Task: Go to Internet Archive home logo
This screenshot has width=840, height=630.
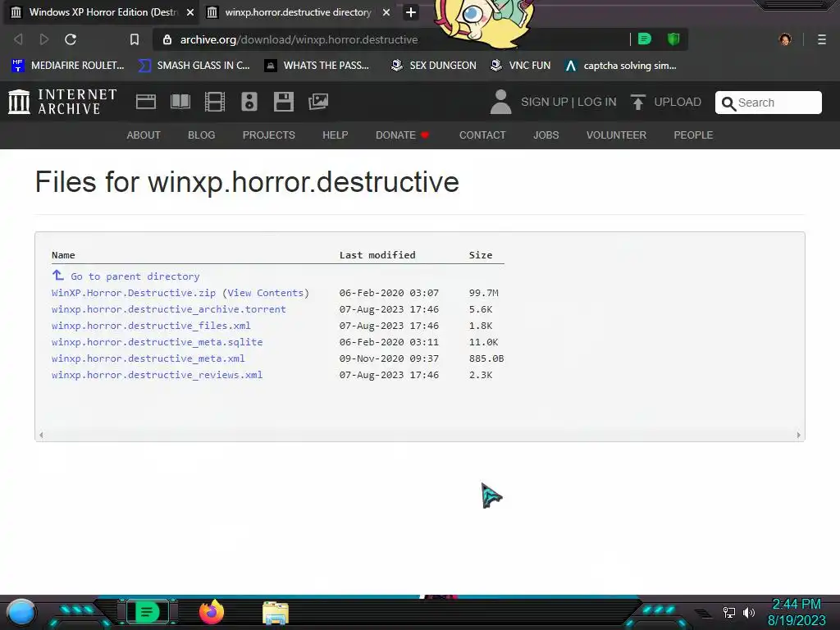Action: click(x=62, y=102)
